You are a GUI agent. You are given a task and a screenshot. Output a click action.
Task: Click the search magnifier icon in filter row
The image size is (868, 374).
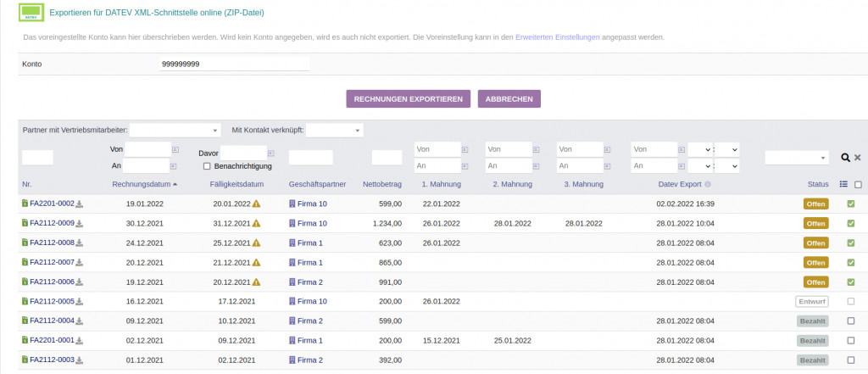click(x=845, y=158)
